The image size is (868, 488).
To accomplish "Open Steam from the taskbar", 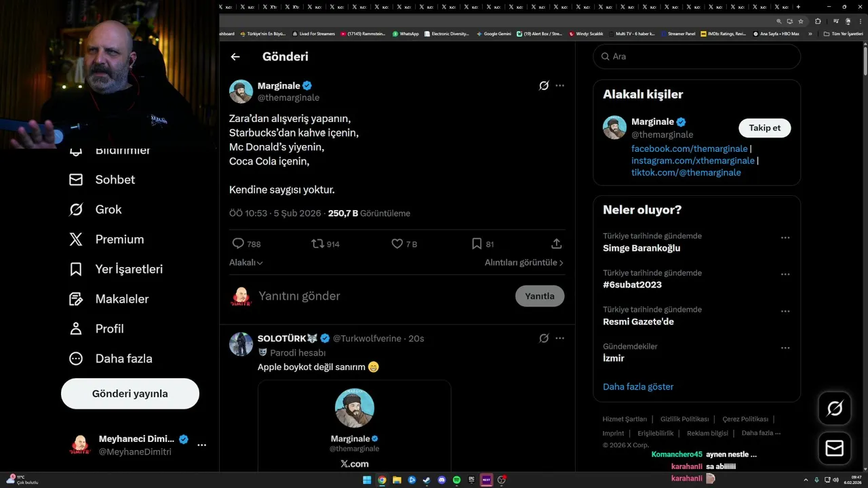I will [x=427, y=480].
